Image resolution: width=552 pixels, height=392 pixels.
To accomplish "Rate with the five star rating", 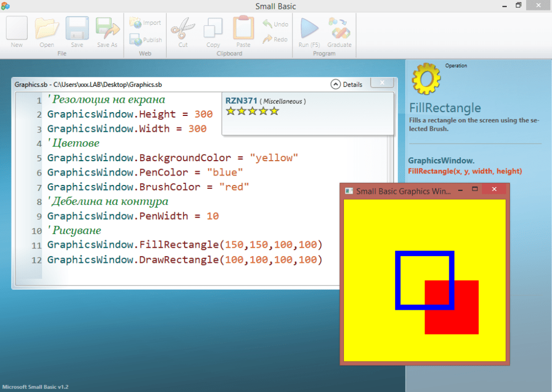I will (252, 112).
